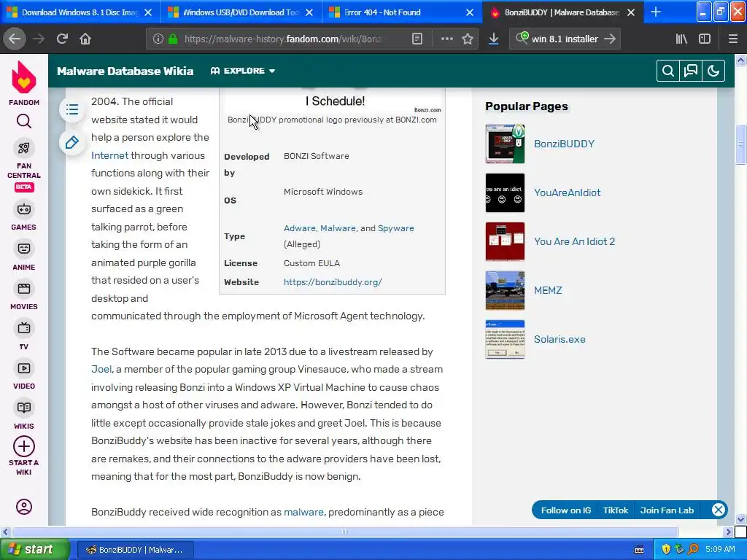
Task: Click Join Fan Lab button
Action: point(667,510)
